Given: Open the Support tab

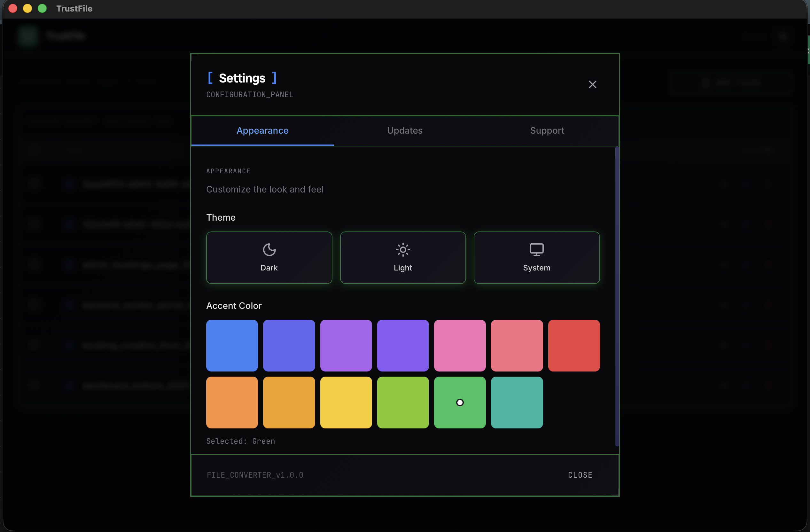Looking at the screenshot, I should click(x=547, y=131).
